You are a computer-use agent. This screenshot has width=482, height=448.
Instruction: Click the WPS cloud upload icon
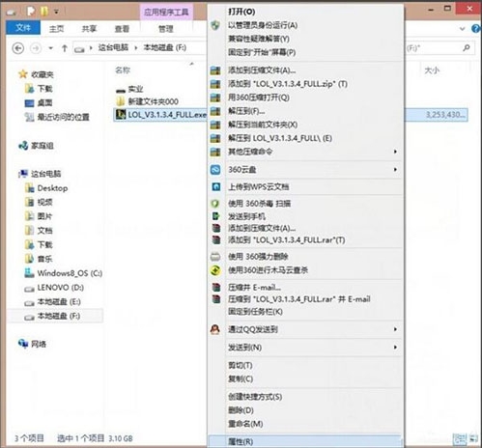[216, 186]
